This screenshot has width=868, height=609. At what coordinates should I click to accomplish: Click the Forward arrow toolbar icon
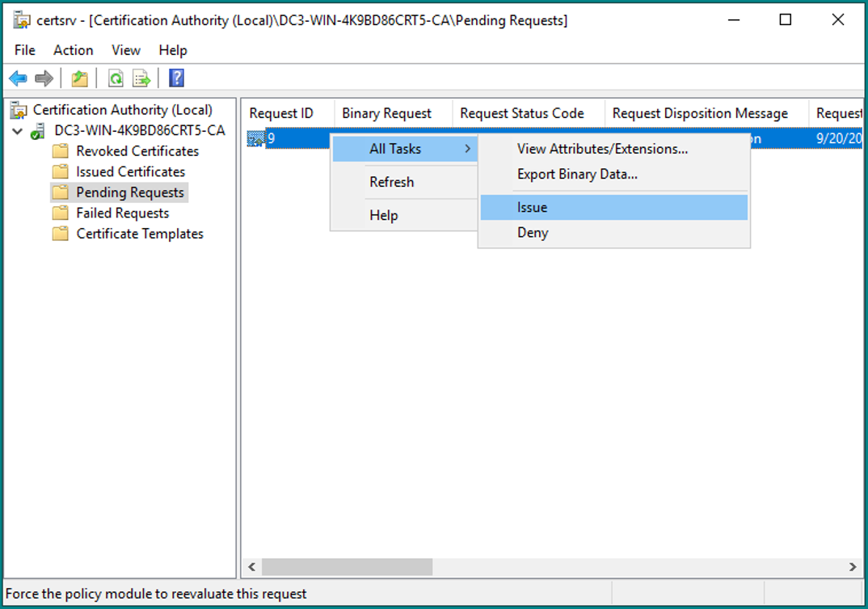coord(44,78)
